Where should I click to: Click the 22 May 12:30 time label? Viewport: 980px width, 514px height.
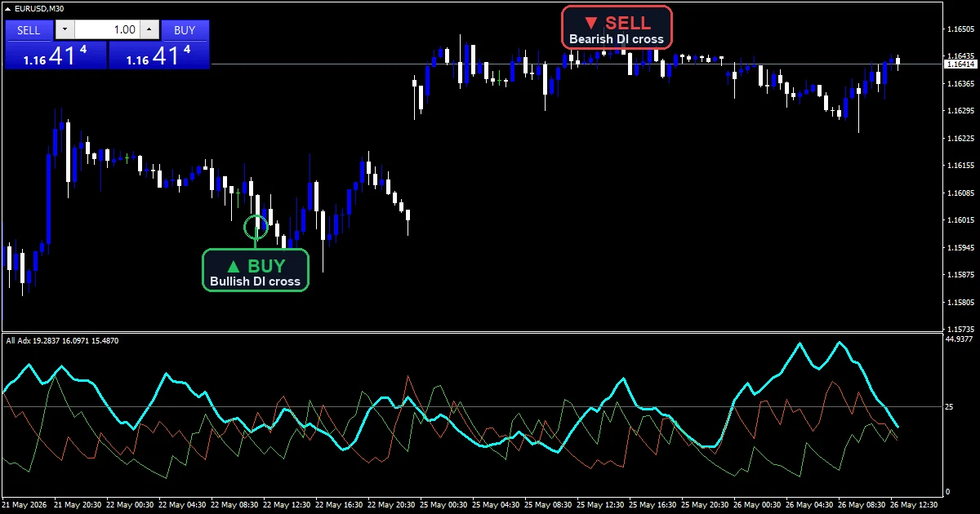(287, 504)
